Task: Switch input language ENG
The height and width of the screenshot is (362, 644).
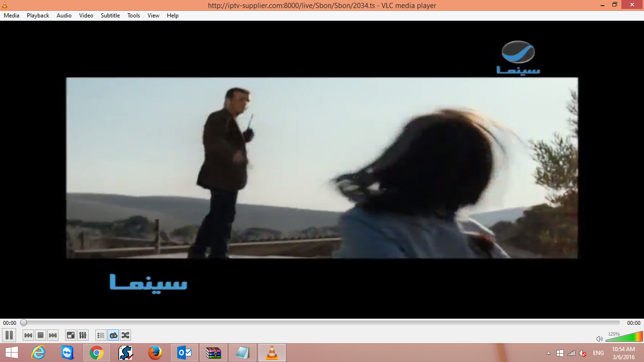Action: [598, 353]
